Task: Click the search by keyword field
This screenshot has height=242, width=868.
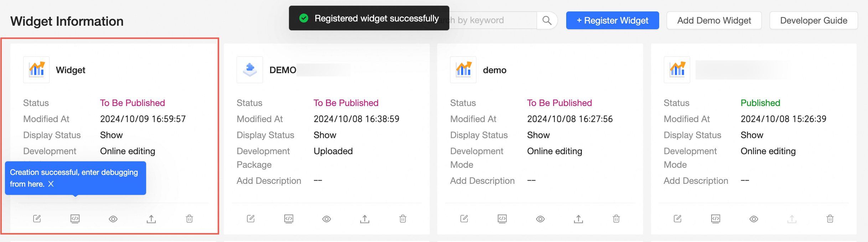Action: pos(492,20)
